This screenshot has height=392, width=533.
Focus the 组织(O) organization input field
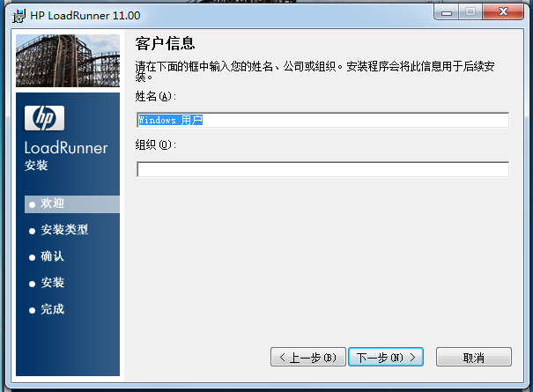click(x=322, y=169)
